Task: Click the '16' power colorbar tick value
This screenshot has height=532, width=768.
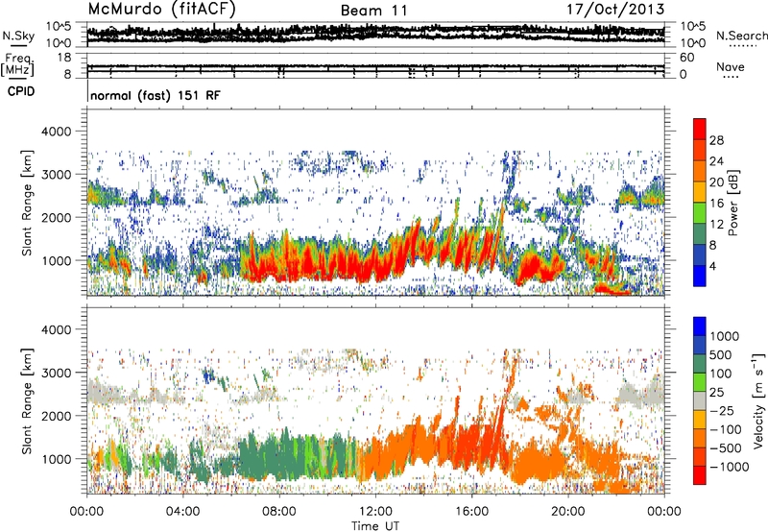Action: [x=716, y=204]
